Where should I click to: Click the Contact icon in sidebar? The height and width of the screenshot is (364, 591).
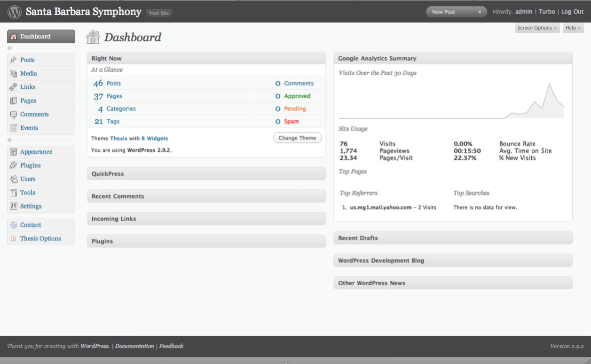pos(14,225)
